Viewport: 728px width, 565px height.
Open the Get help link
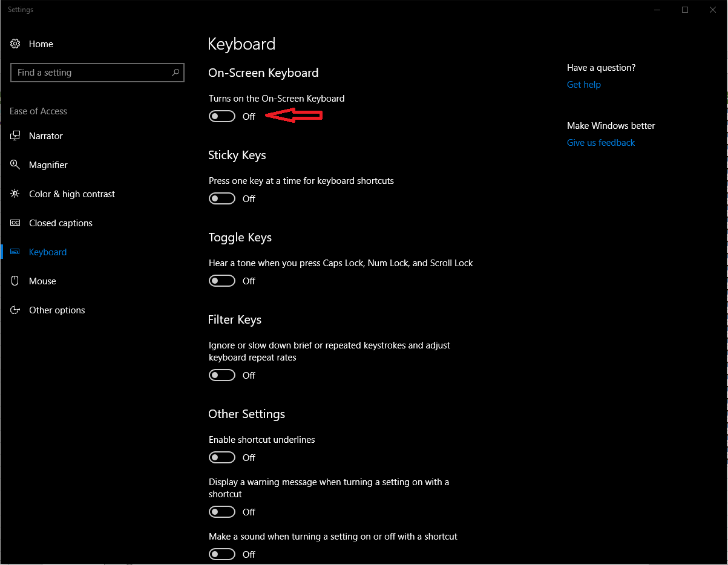(x=584, y=85)
